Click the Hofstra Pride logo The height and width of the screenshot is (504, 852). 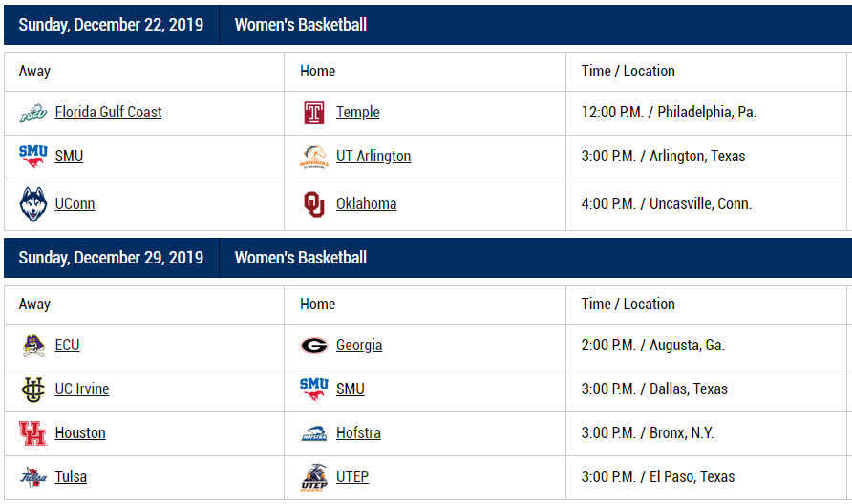coord(314,433)
